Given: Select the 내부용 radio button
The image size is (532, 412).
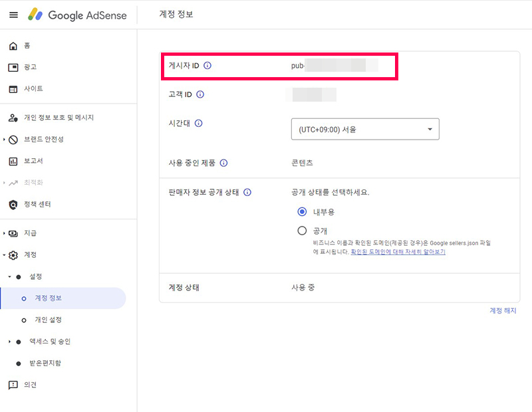Looking at the screenshot, I should point(302,212).
